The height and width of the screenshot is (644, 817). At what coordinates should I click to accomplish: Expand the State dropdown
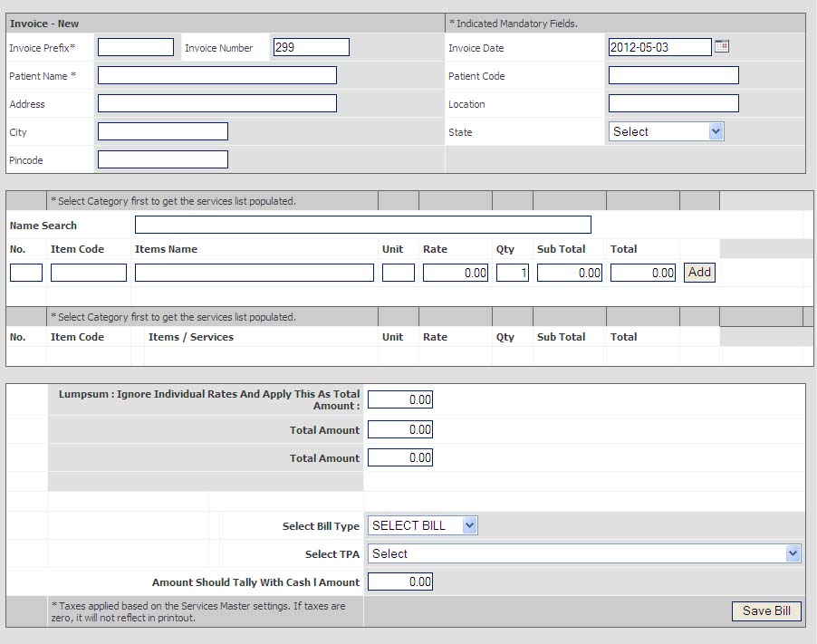click(x=666, y=131)
